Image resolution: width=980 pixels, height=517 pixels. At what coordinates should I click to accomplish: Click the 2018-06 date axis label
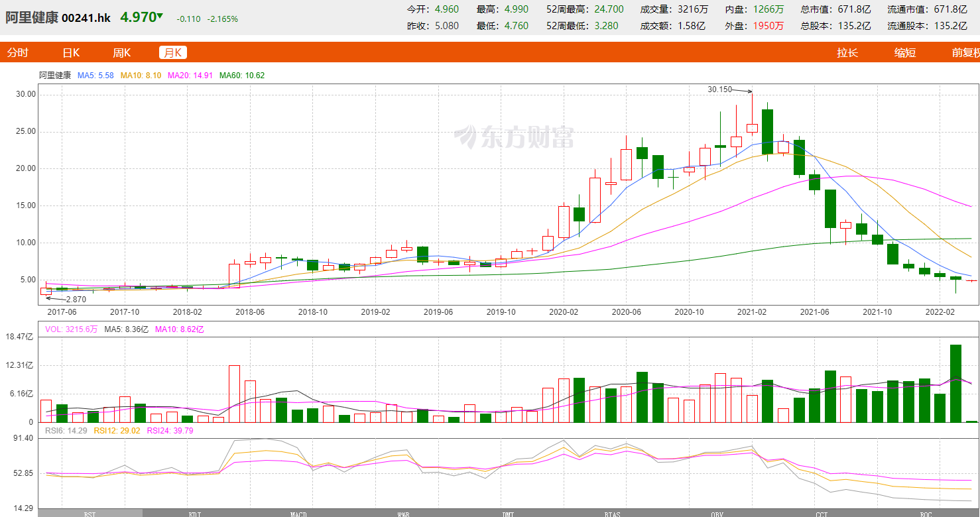(250, 312)
